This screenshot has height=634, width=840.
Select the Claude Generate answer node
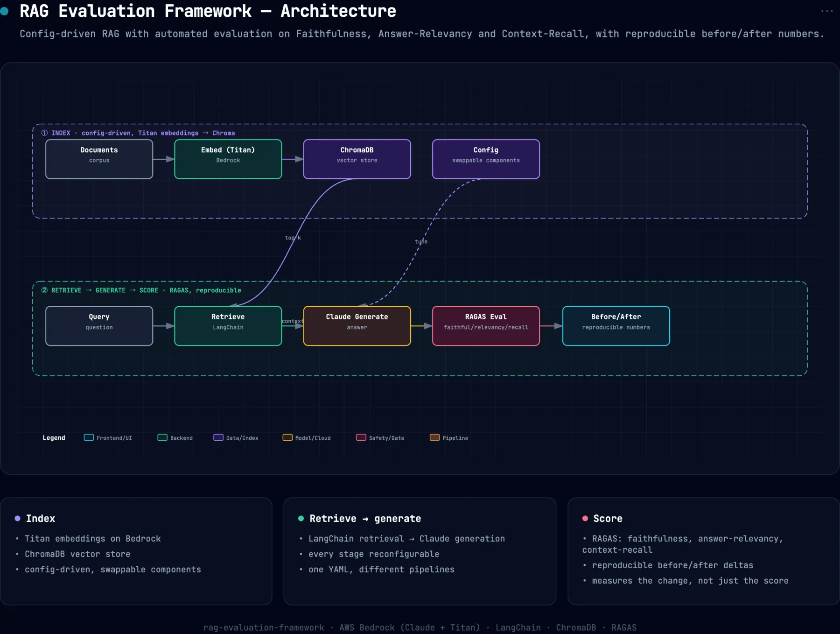(357, 326)
